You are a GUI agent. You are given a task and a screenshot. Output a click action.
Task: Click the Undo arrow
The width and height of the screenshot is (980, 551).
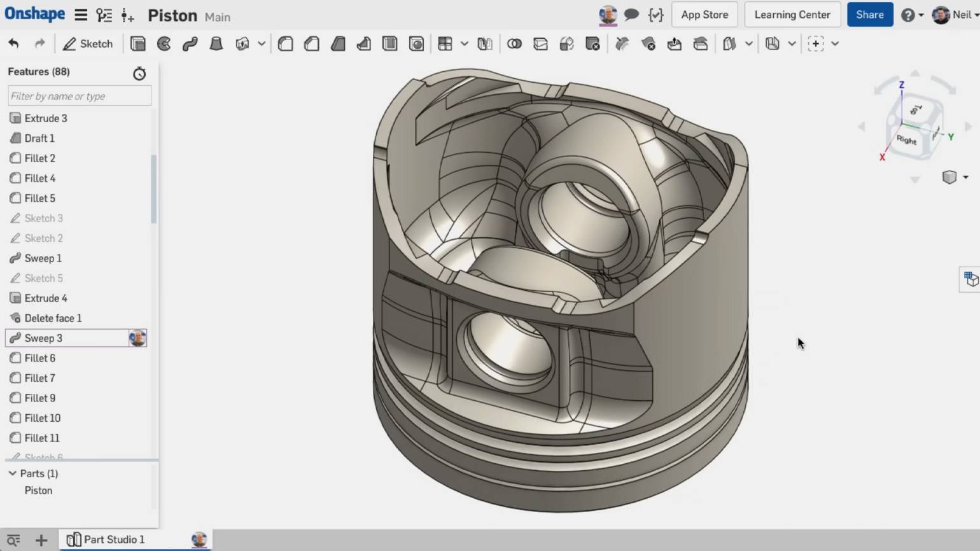[14, 44]
